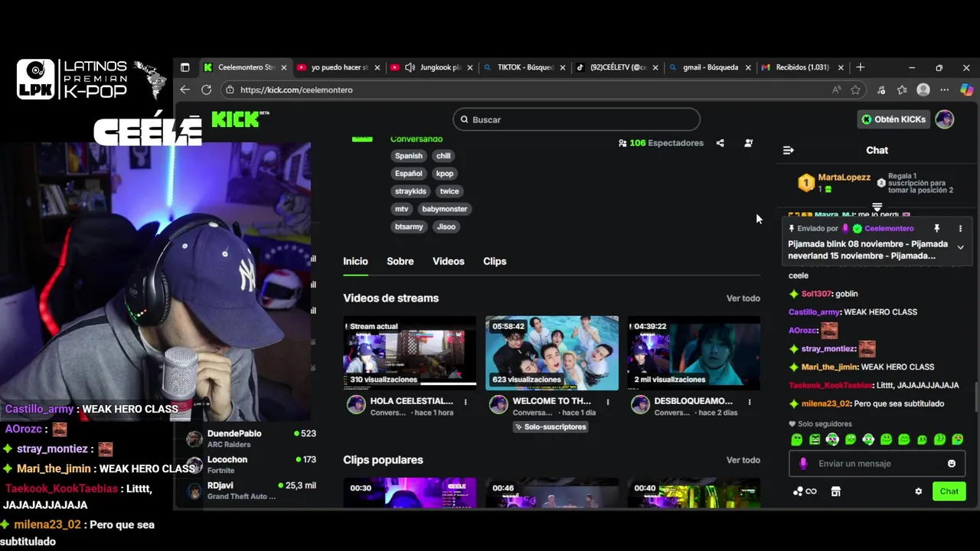Open browser settings and more menu
980x551 pixels.
[x=945, y=90]
